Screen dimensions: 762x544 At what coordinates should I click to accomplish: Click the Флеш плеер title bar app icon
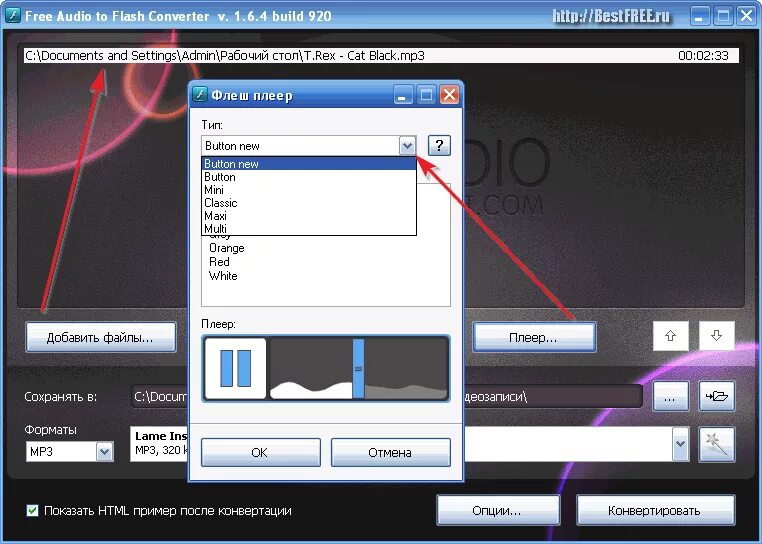pos(199,94)
